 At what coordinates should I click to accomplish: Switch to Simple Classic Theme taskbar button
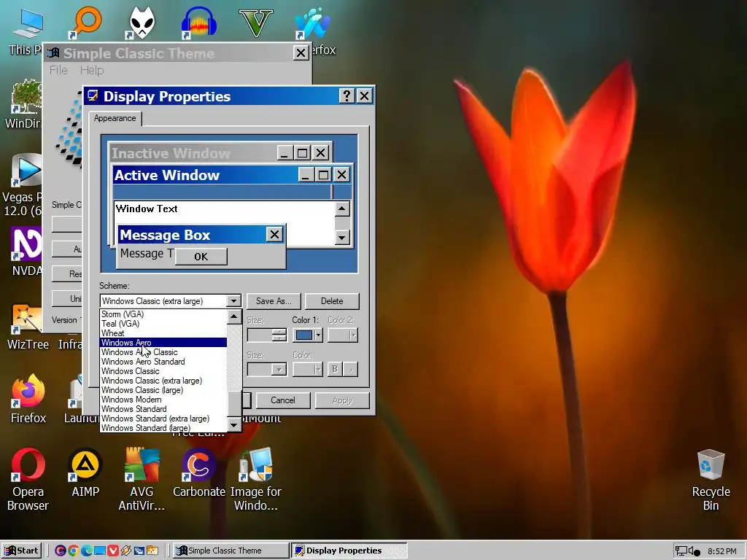point(230,551)
